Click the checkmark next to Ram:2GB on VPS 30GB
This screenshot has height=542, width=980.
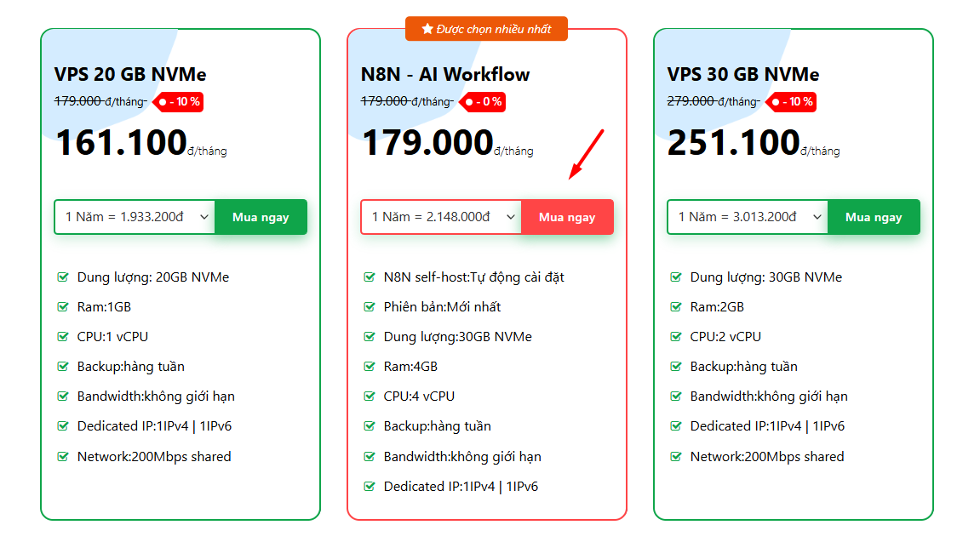point(675,306)
